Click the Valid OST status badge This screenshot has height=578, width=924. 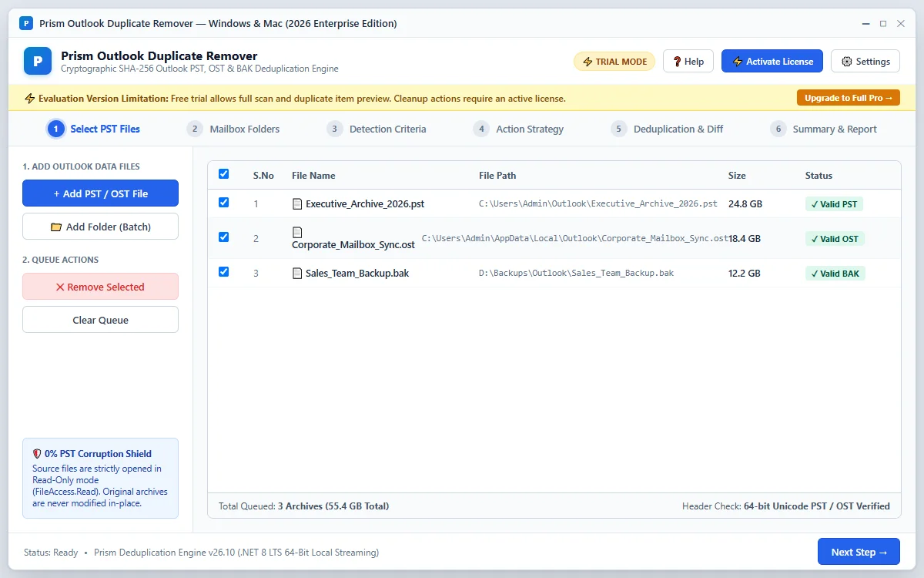tap(835, 239)
